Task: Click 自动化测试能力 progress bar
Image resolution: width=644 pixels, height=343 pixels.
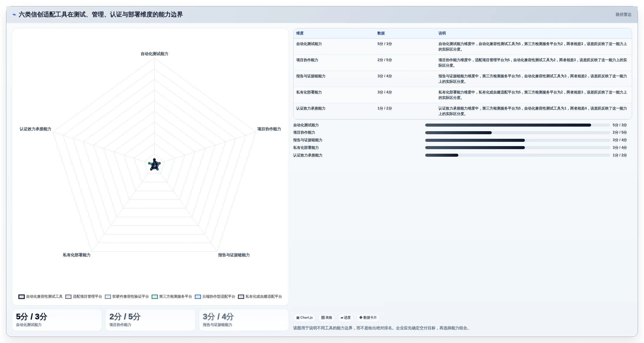Action: coord(518,125)
